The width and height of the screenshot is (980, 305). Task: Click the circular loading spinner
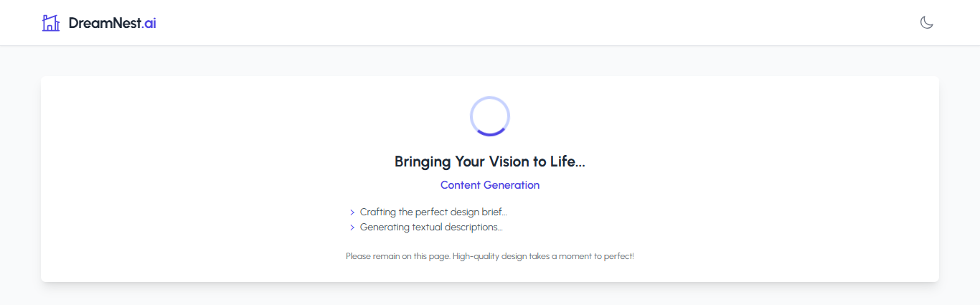490,116
